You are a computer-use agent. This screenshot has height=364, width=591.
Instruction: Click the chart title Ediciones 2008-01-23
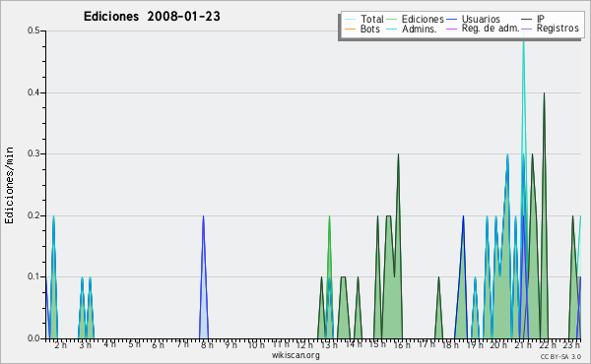152,16
